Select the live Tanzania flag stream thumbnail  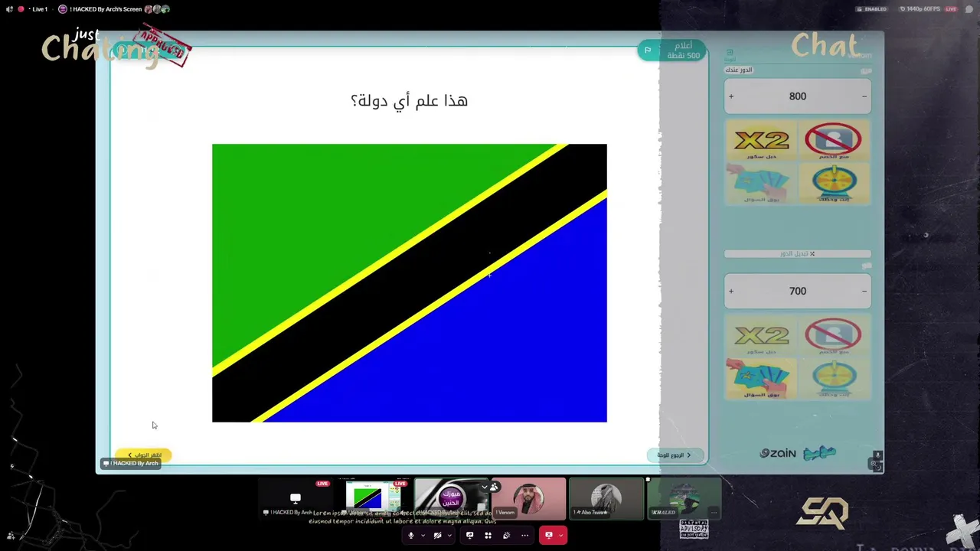point(373,498)
